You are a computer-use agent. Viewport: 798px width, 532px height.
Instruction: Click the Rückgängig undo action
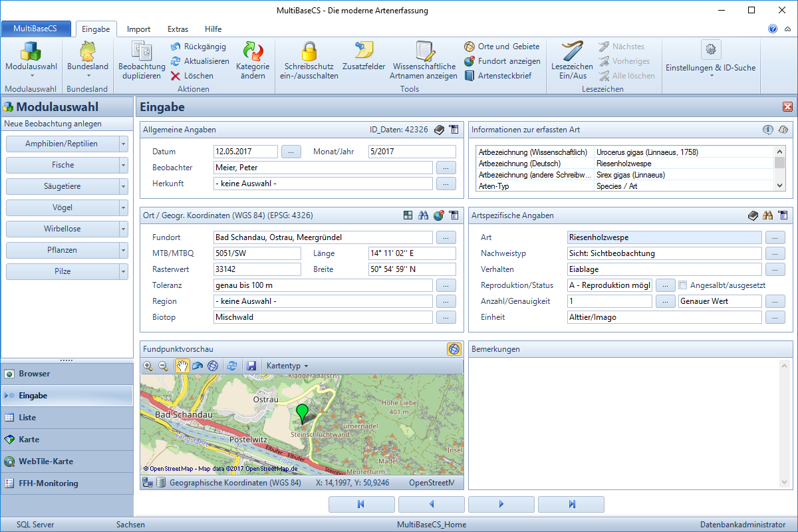pyautogui.click(x=198, y=47)
